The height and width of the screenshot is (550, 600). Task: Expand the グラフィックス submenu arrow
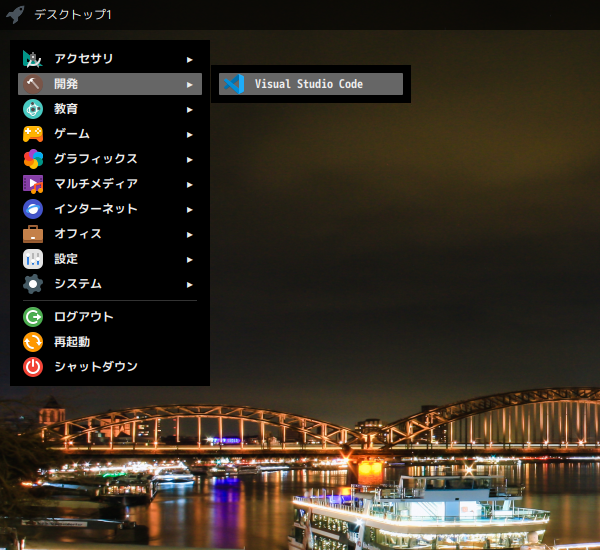tap(189, 159)
